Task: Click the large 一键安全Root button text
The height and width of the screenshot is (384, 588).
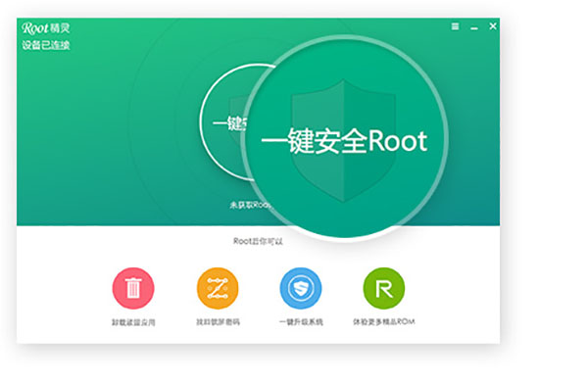Action: click(x=344, y=141)
